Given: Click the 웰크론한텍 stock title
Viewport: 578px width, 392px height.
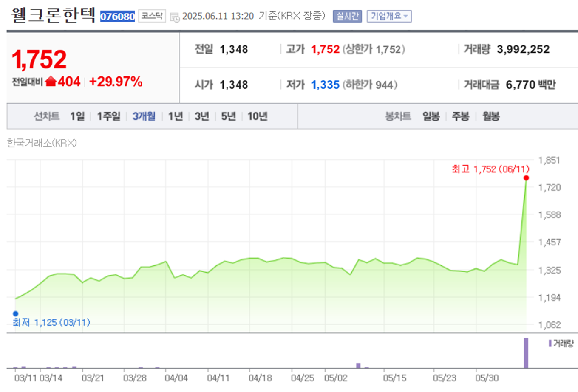Looking at the screenshot, I should pyautogui.click(x=53, y=15).
